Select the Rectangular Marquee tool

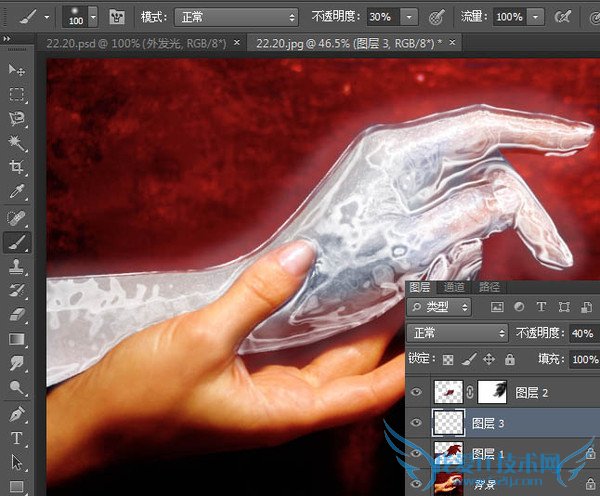[x=17, y=95]
